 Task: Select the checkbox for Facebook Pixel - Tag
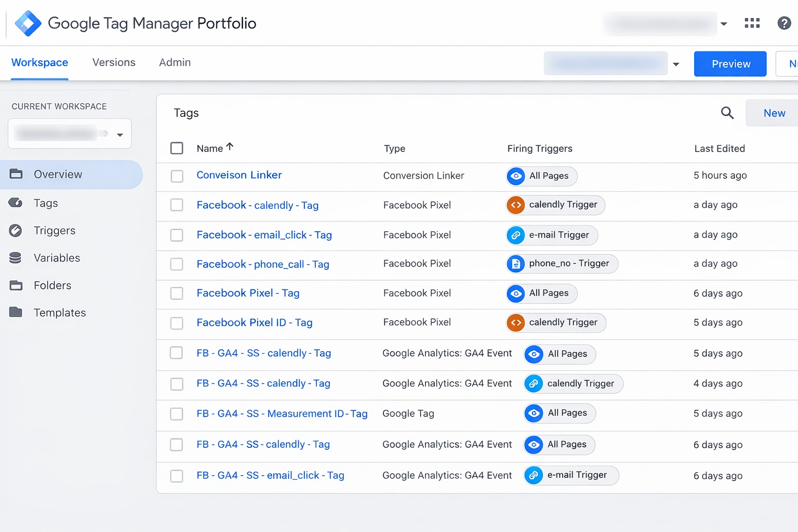pyautogui.click(x=177, y=294)
